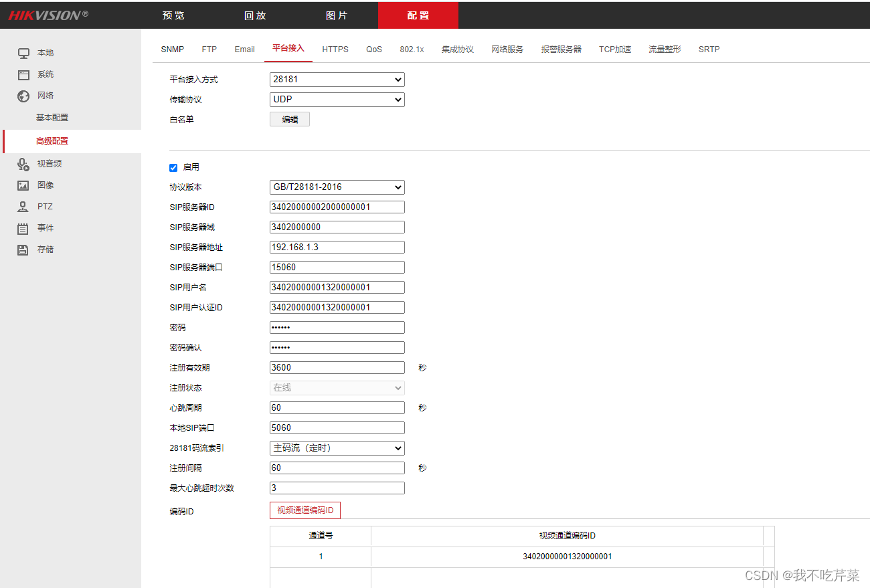Click the 密码 password field
870x588 pixels.
coord(337,328)
